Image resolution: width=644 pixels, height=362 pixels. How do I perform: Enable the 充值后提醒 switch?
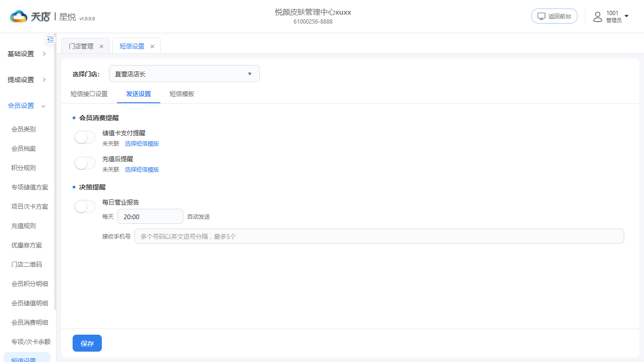(85, 163)
